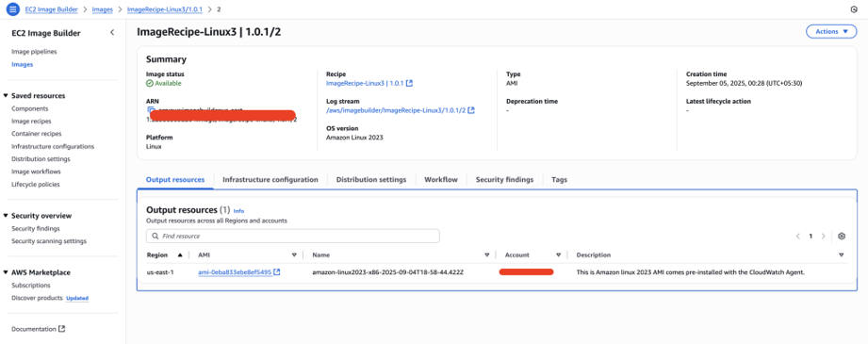Open the Tags tab
The image size is (868, 344).
559,179
